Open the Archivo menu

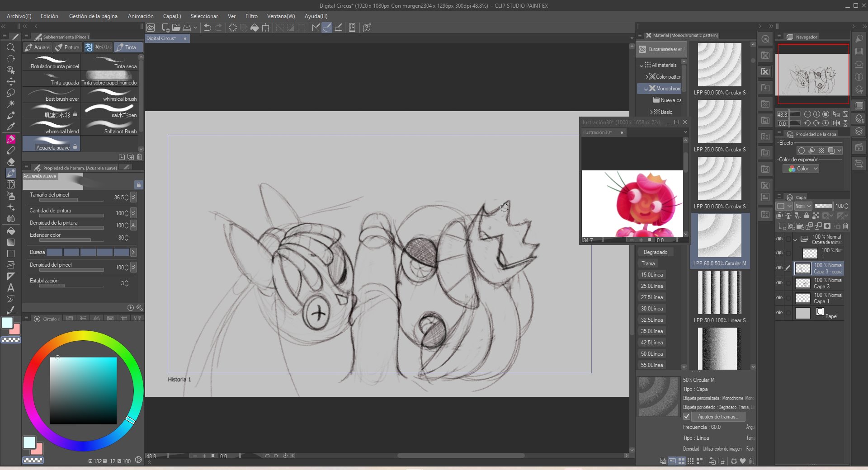pos(19,16)
